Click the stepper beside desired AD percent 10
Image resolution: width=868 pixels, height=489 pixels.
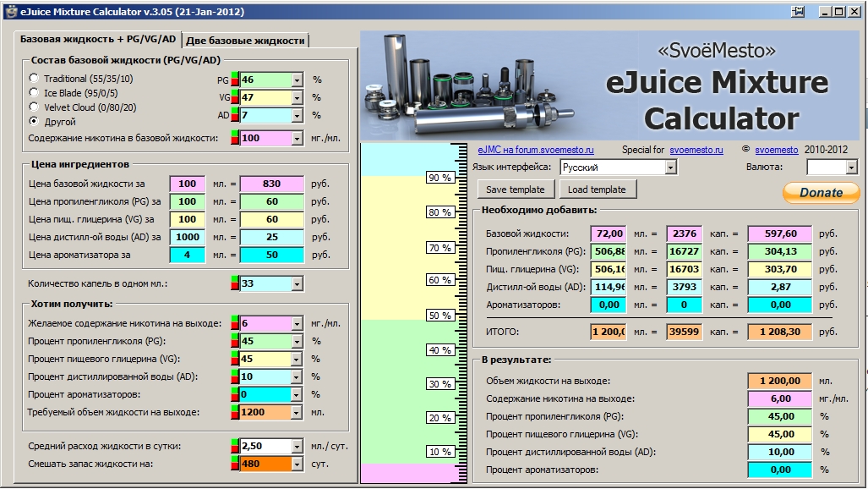tap(235, 376)
